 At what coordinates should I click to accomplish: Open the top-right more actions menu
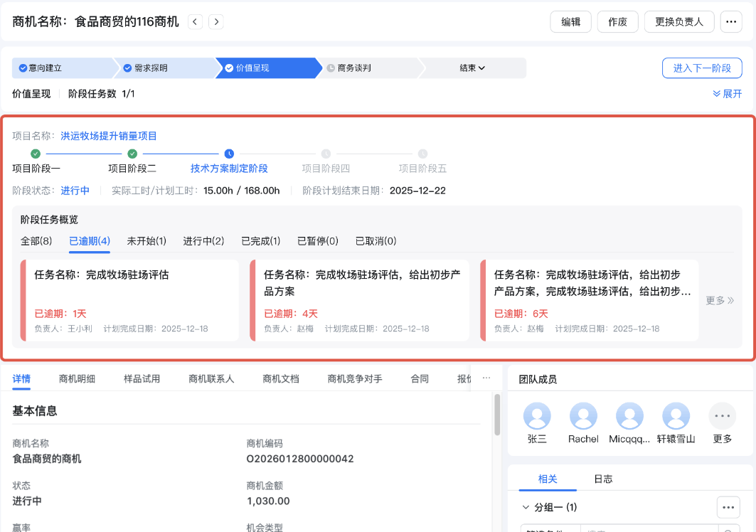731,22
